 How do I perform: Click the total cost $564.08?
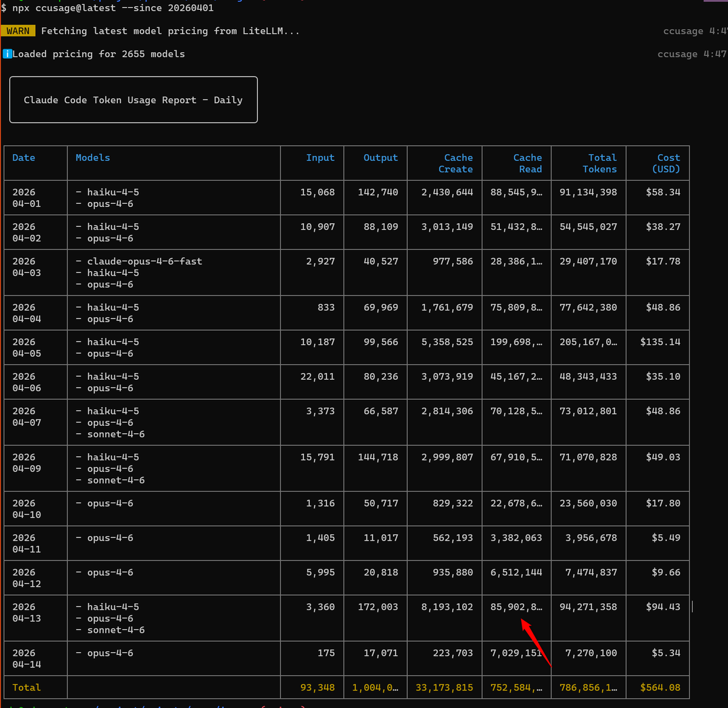click(x=660, y=688)
